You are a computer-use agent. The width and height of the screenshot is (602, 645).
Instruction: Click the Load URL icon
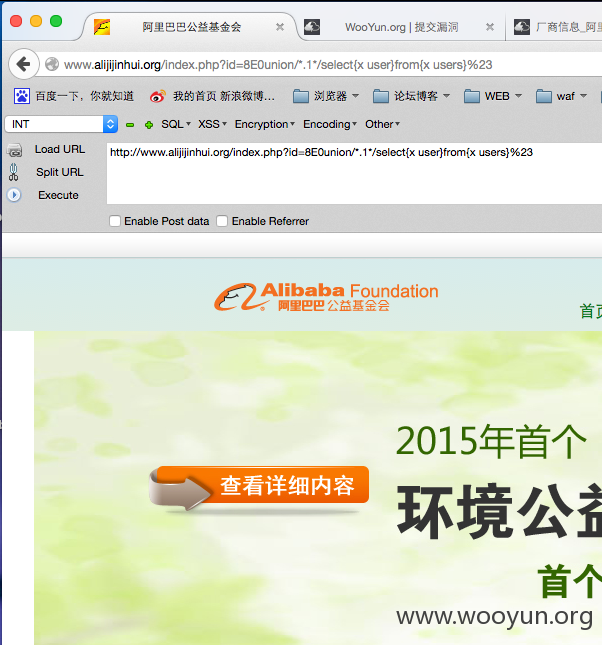(x=15, y=150)
